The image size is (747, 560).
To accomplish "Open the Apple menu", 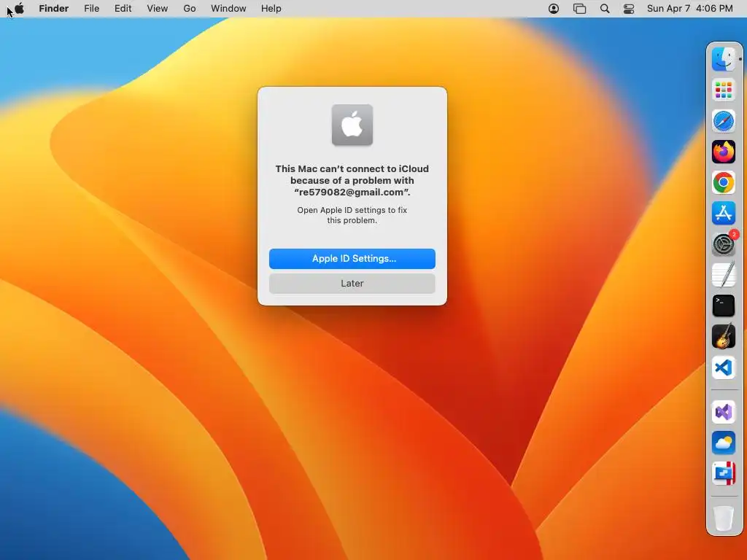I will (19, 9).
